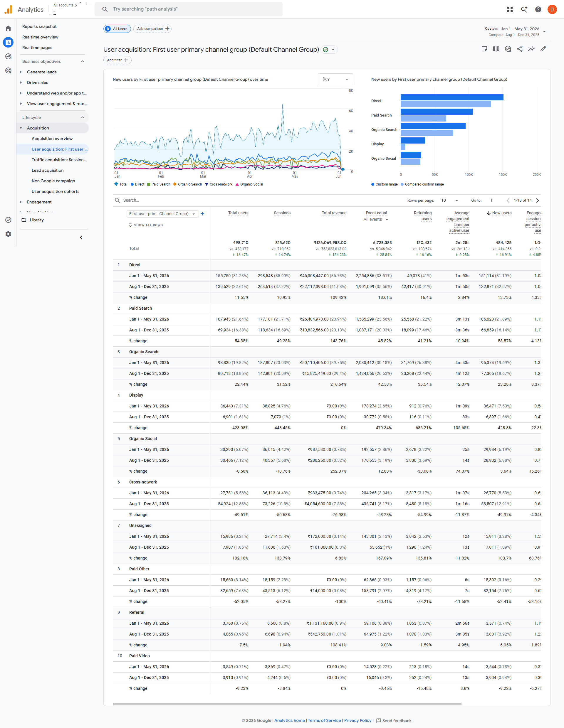Click the main search field
Viewport: 564px width, 728px height.
(189, 9)
